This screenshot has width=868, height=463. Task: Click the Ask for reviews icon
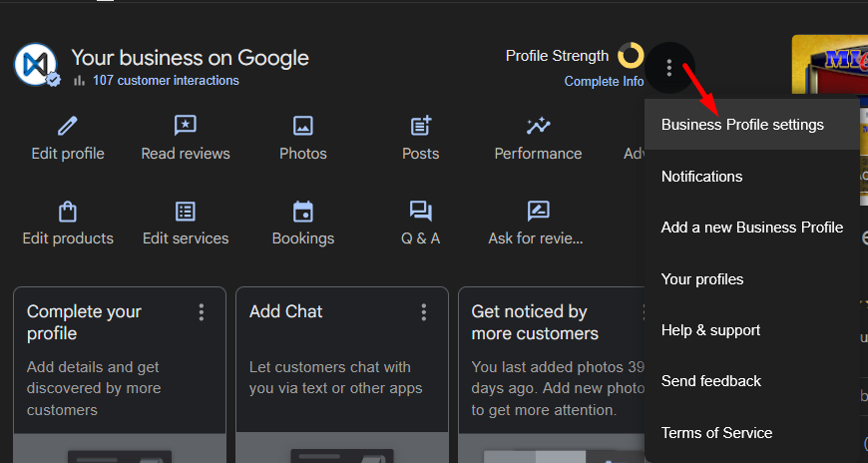[539, 211]
